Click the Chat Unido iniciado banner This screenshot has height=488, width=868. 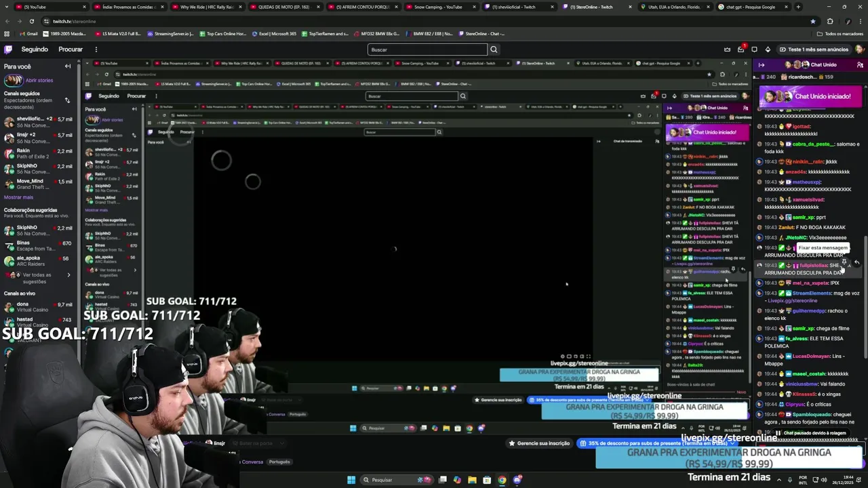pyautogui.click(x=810, y=96)
